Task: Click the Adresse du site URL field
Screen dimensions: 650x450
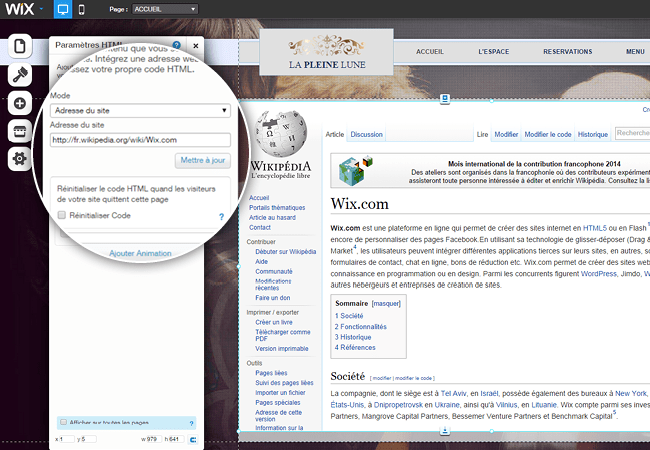Action: click(x=140, y=140)
